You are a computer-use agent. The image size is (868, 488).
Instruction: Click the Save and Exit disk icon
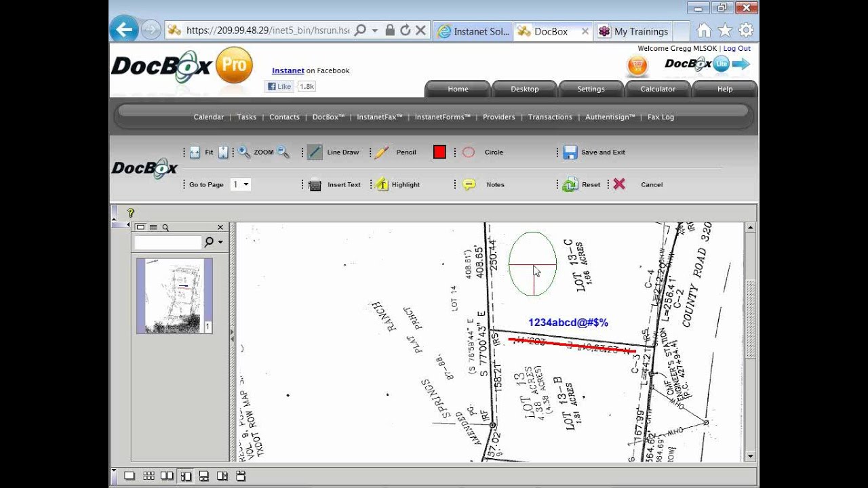(x=570, y=152)
